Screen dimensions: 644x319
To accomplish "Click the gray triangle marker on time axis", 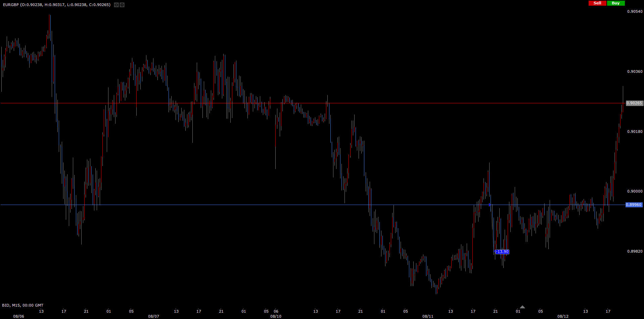I will [x=522, y=307].
